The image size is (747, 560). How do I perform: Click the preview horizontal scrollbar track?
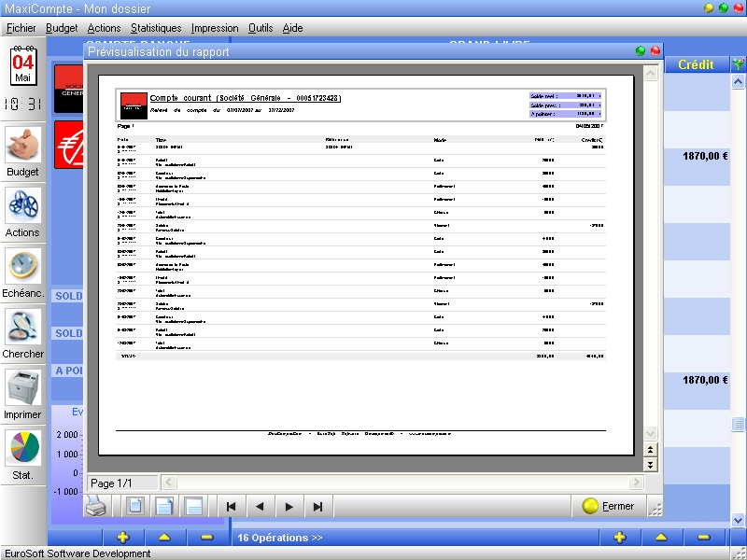tap(402, 483)
